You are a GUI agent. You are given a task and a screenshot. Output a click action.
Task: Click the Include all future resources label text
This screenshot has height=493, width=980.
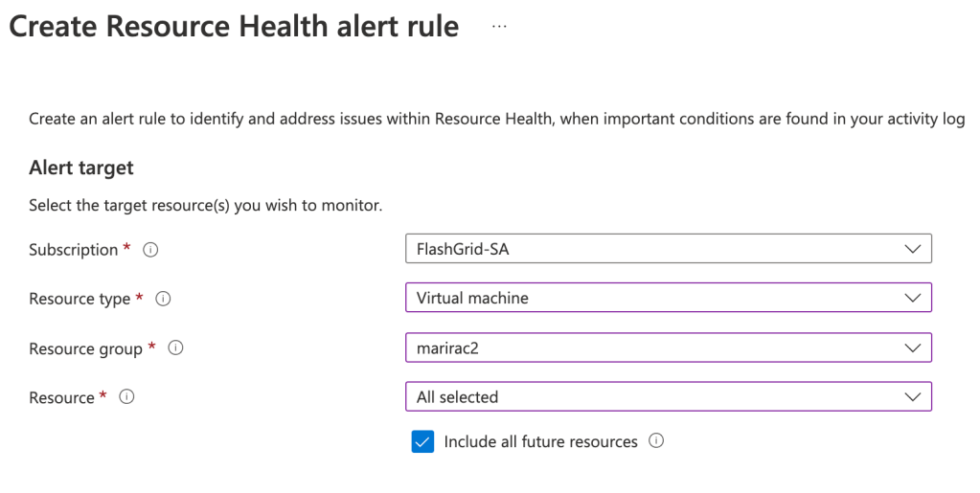point(540,441)
